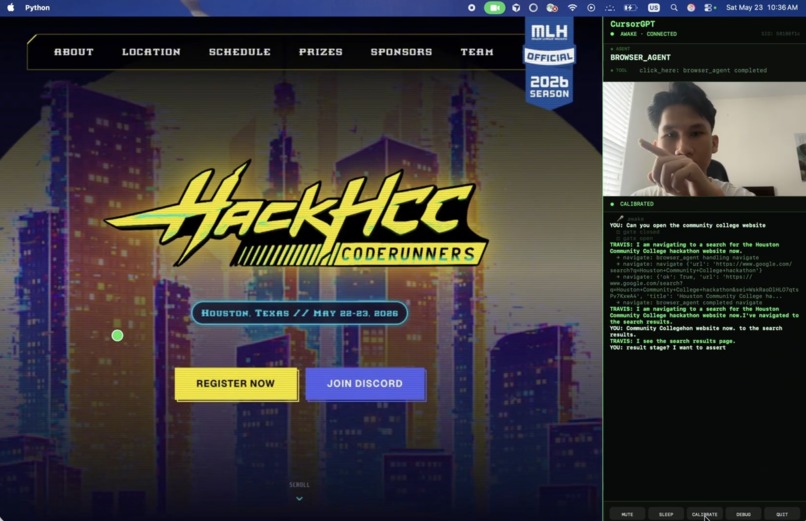This screenshot has height=521, width=806.
Task: Click the date and time in menu bar
Action: click(762, 8)
